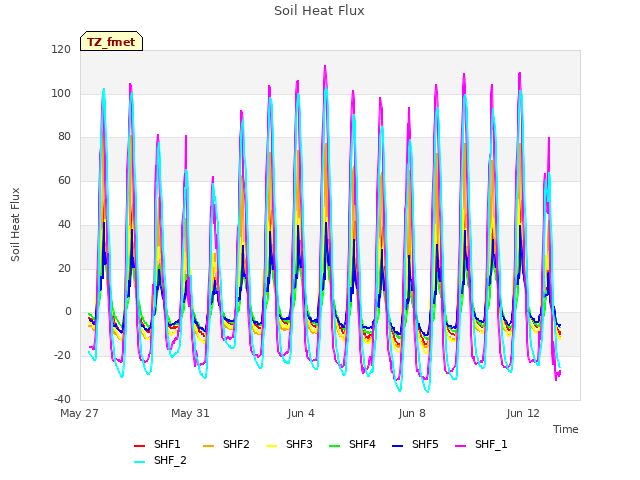640x480 pixels.
Task: Click the May 27 x-axis tick label
Action: click(79, 413)
